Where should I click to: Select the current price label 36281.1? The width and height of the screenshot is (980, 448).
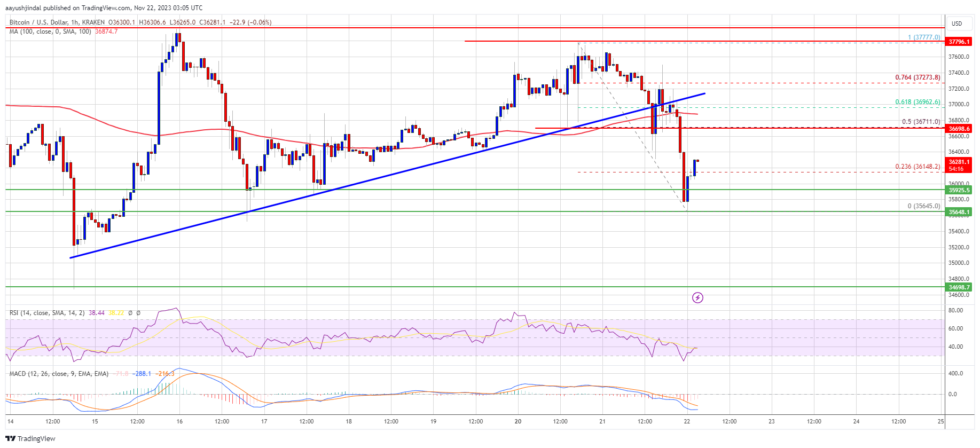[959, 162]
